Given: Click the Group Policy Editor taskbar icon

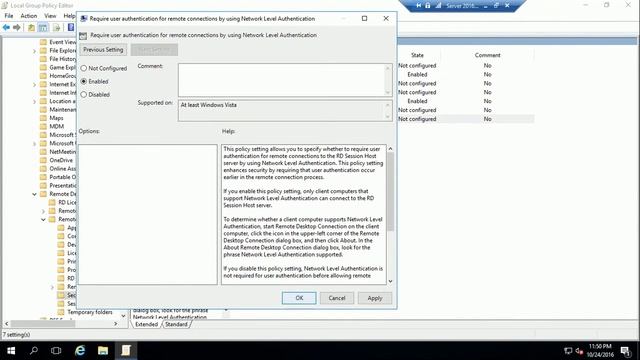Looking at the screenshot, I should click(x=126, y=351).
